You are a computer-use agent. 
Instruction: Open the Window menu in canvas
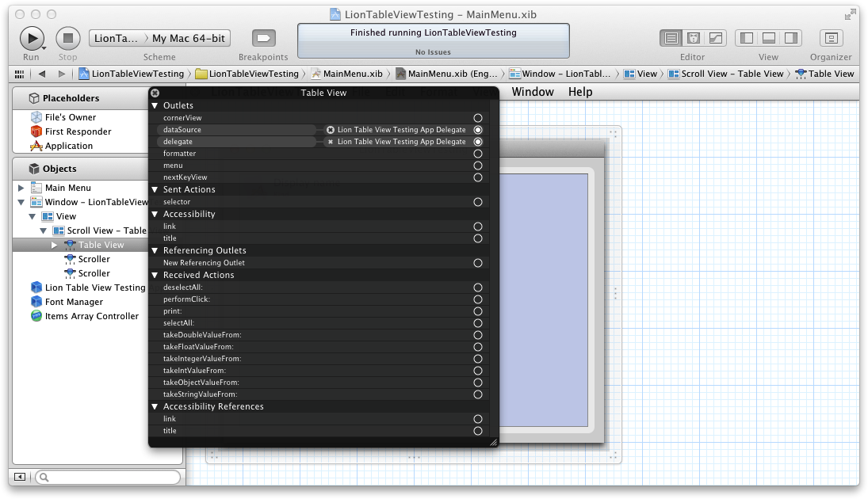(x=533, y=92)
